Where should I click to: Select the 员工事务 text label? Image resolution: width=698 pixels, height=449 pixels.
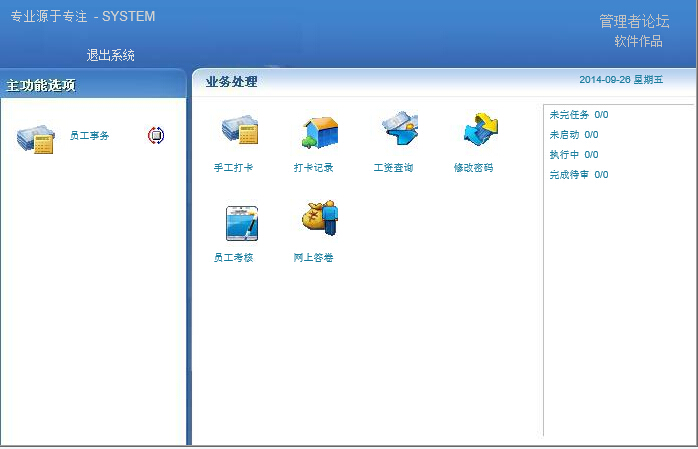(90, 135)
